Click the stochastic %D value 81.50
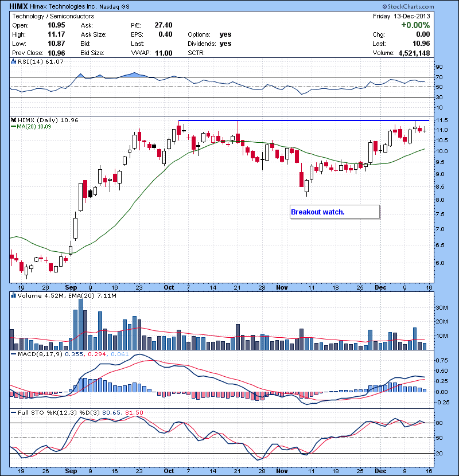This screenshot has width=459, height=476. click(x=134, y=412)
